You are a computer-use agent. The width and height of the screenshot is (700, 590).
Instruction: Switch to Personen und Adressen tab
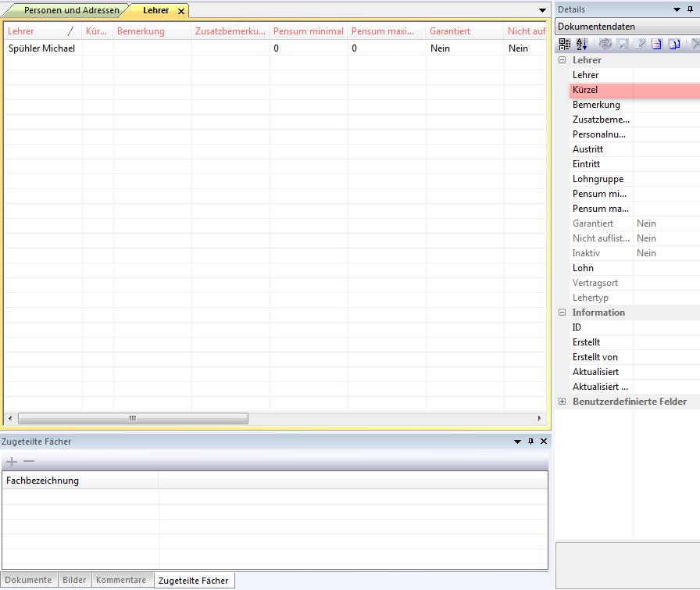[70, 11]
